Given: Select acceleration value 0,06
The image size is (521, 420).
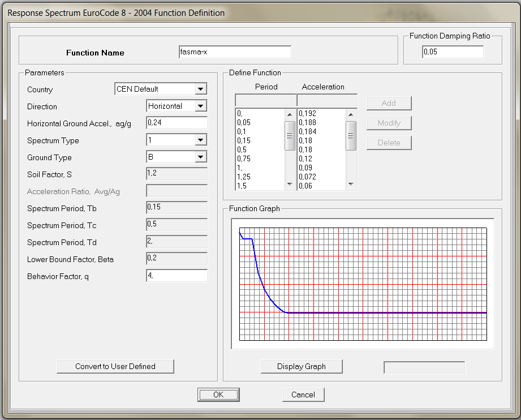Looking at the screenshot, I should (305, 186).
